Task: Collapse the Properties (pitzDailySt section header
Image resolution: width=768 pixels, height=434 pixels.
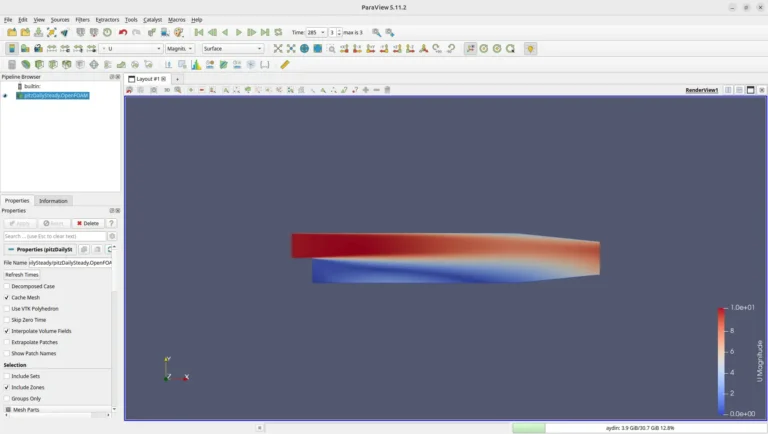Action: pyautogui.click(x=41, y=249)
